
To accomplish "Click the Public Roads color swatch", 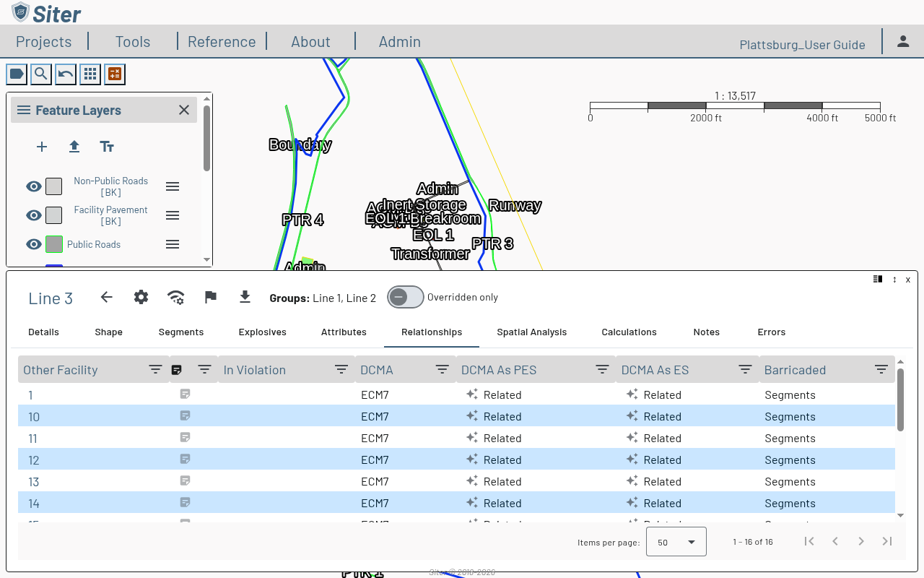I will [x=54, y=244].
